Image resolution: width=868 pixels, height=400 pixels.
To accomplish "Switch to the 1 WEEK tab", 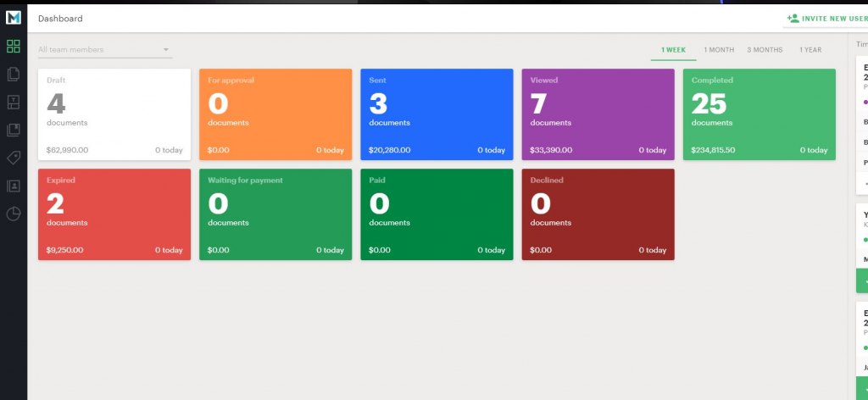I will click(x=673, y=50).
